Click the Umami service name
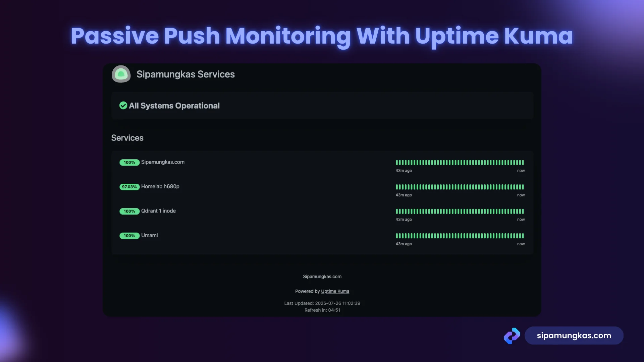Screen dimensions: 644x362 (150, 235)
